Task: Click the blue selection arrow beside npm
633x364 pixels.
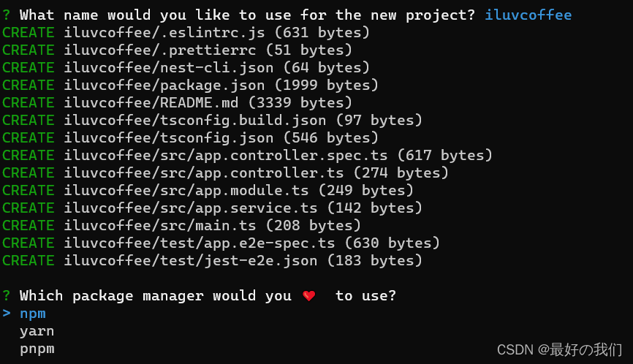Action: [6, 313]
